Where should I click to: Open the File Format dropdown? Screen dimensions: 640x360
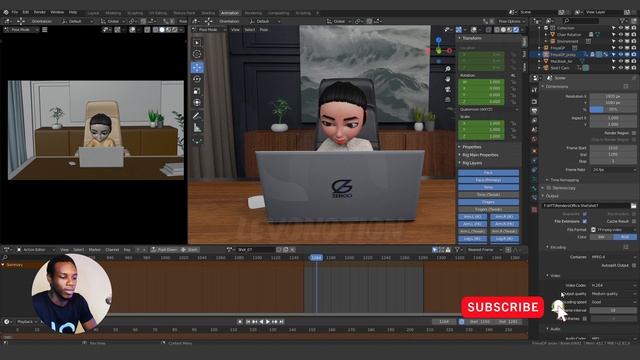click(x=613, y=230)
